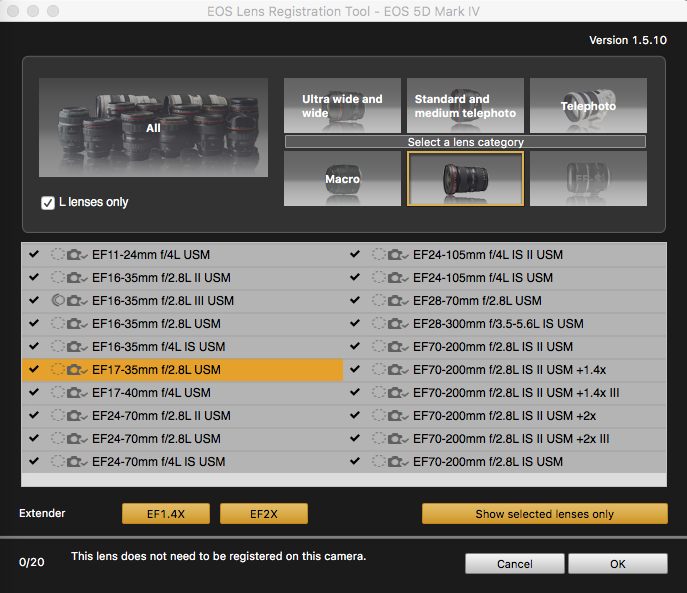687x593 pixels.
Task: Toggle checkmark for EF24-70mm f/4L IS USM
Action: tap(34, 462)
